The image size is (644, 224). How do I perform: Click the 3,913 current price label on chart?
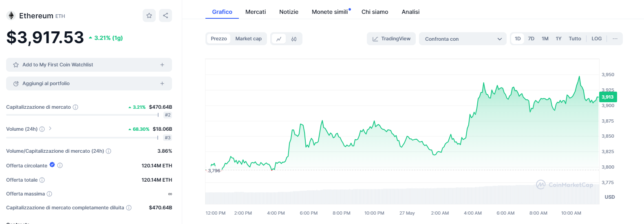pyautogui.click(x=607, y=97)
